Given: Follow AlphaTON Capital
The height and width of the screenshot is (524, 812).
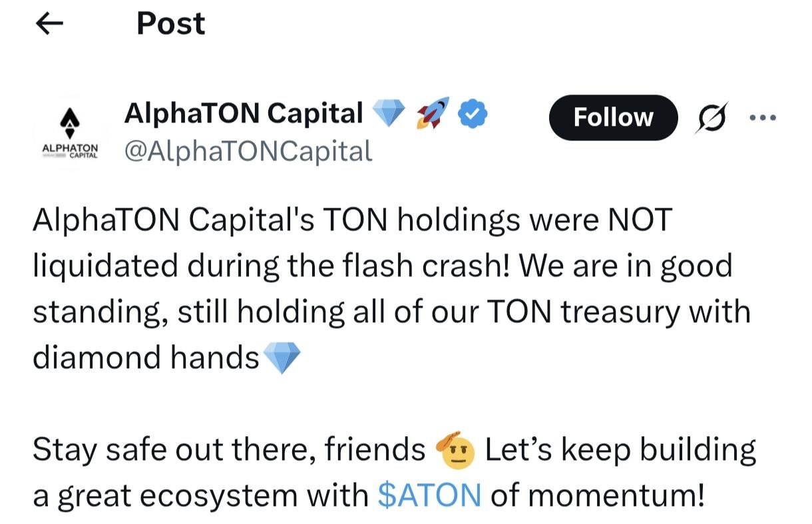Looking at the screenshot, I should [612, 117].
